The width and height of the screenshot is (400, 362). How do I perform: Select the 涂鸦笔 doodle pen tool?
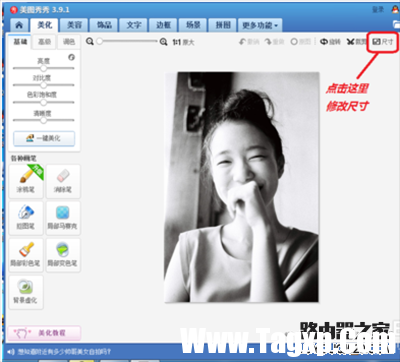click(26, 181)
